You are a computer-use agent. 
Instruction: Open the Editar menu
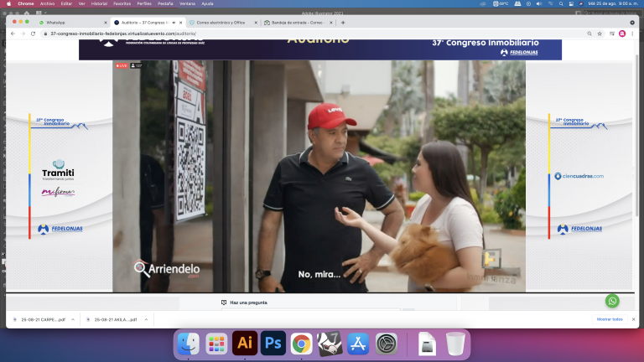pos(66,3)
